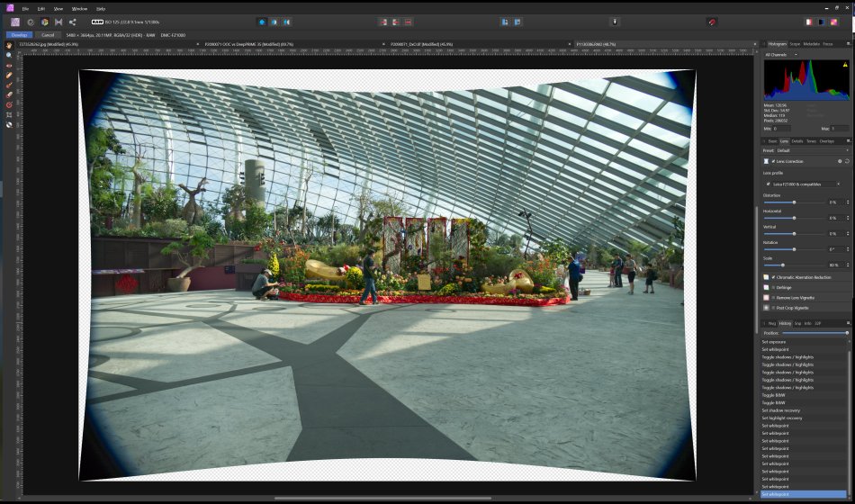Switch to the Tones tab
The height and width of the screenshot is (504, 855).
click(812, 141)
